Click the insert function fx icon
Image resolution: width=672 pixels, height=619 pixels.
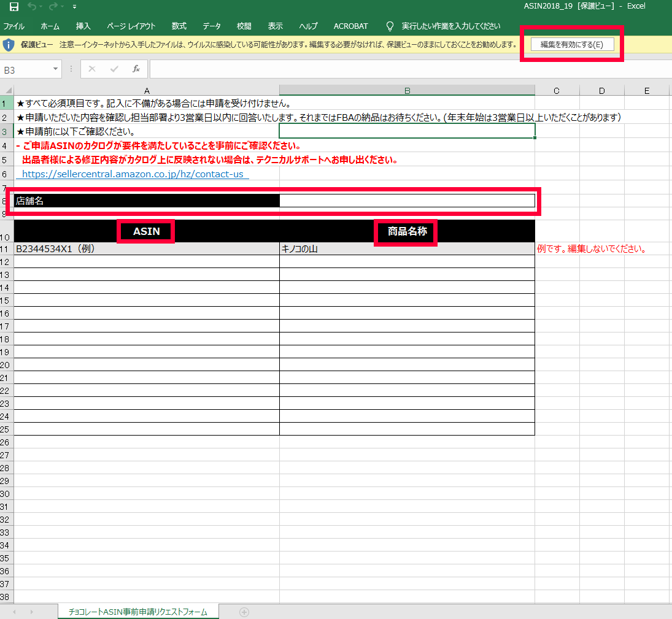[x=136, y=69]
